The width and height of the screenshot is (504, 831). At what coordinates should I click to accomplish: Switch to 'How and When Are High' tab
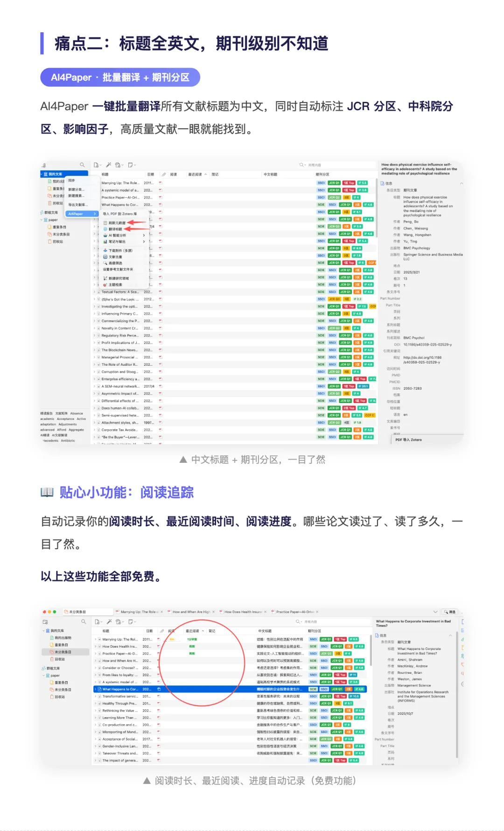click(x=191, y=612)
